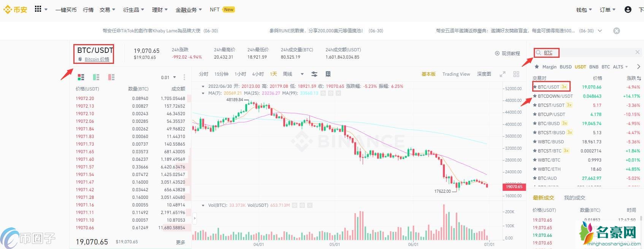Open multi-chart grid layout icon
Image resolution: width=644 pixels, height=249 pixels.
[516, 74]
